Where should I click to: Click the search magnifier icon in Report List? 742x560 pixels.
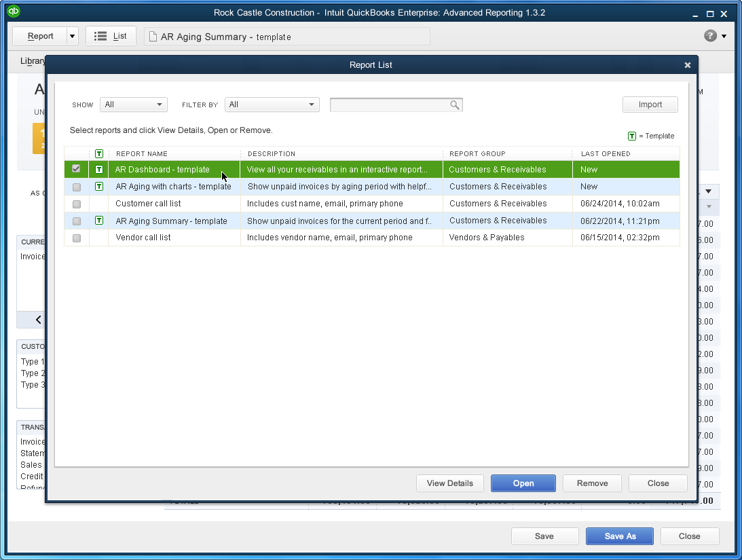point(454,105)
